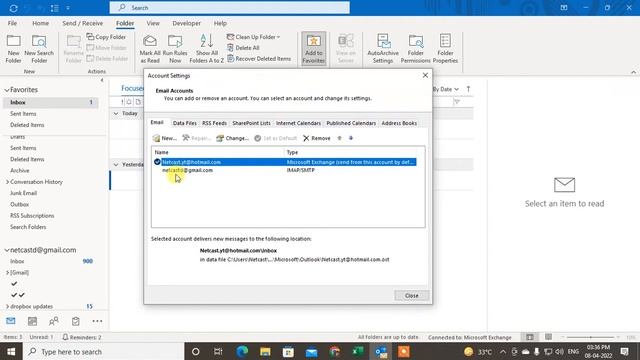Switch to View ribbon tab
Image resolution: width=640 pixels, height=360 pixels.
pos(153,23)
